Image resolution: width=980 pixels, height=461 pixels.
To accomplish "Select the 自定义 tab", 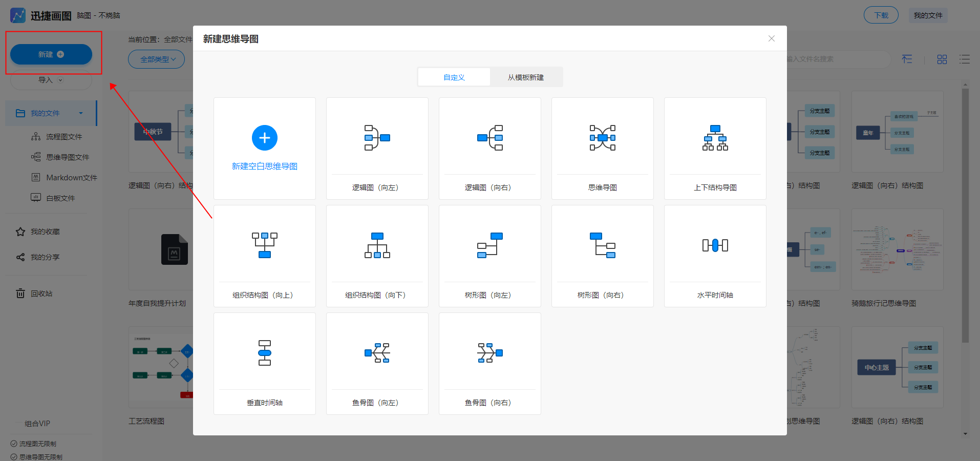I will 454,77.
